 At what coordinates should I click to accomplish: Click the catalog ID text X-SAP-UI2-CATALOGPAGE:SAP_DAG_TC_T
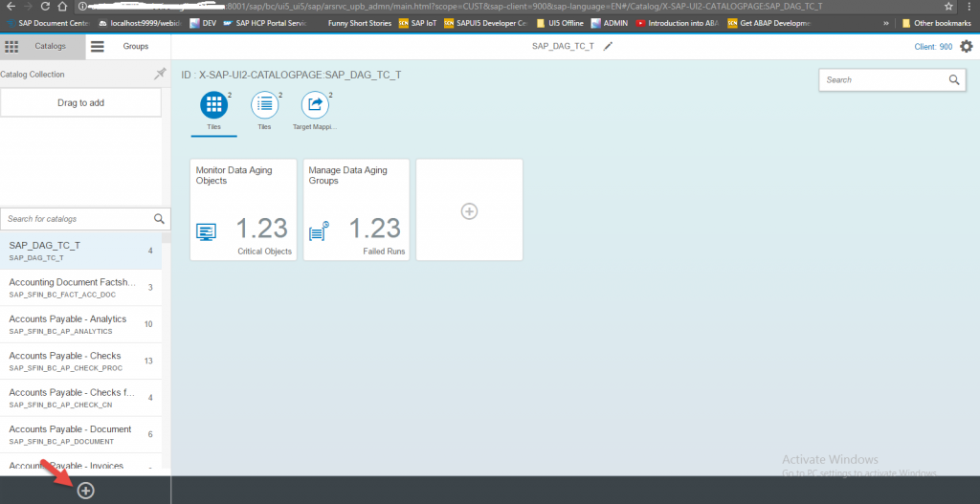pos(300,75)
